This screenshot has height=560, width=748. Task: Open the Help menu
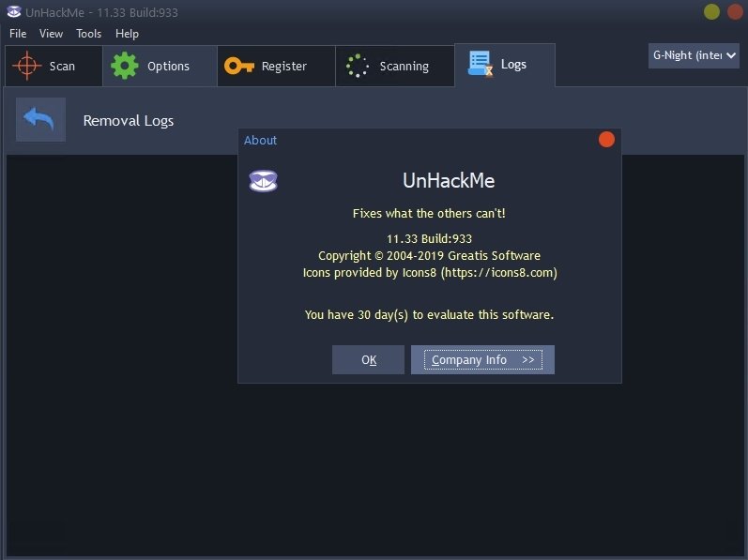pyautogui.click(x=127, y=34)
